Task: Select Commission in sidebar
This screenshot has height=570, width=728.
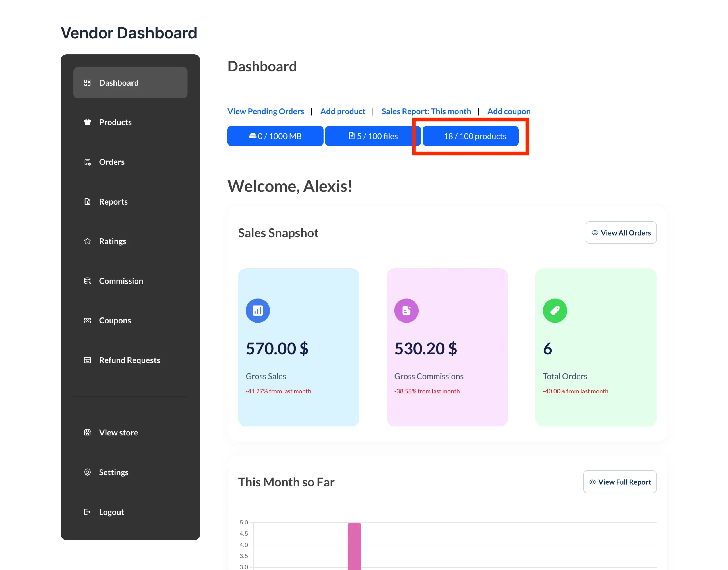Action: point(130,281)
